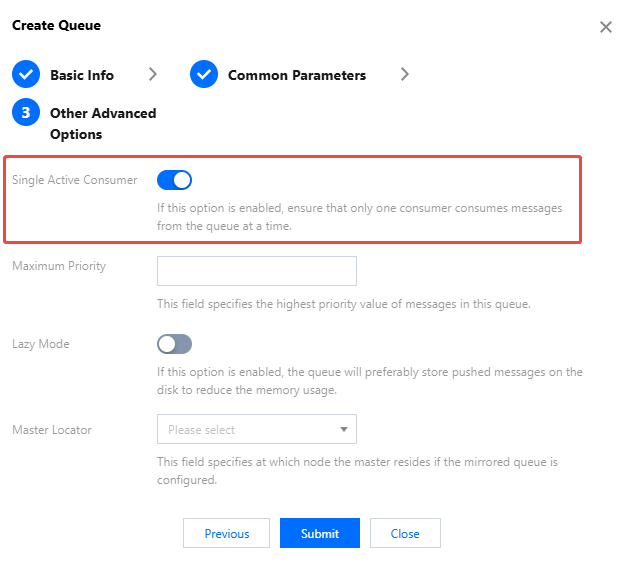Viewport: 622px width, 567px height.
Task: Enable the Lazy Mode switch
Action: [x=174, y=344]
